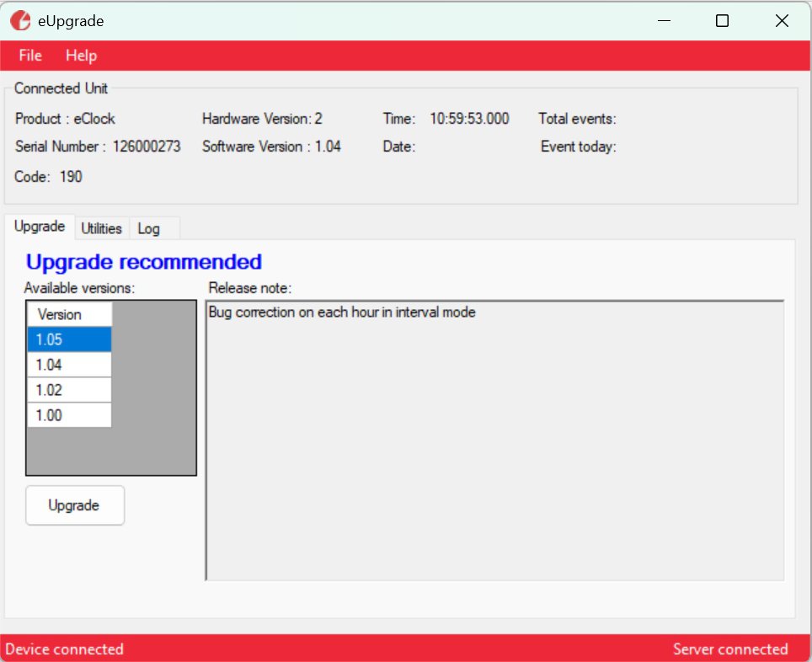Image resolution: width=812 pixels, height=662 pixels.
Task: Click the Version column header
Action: pos(69,314)
